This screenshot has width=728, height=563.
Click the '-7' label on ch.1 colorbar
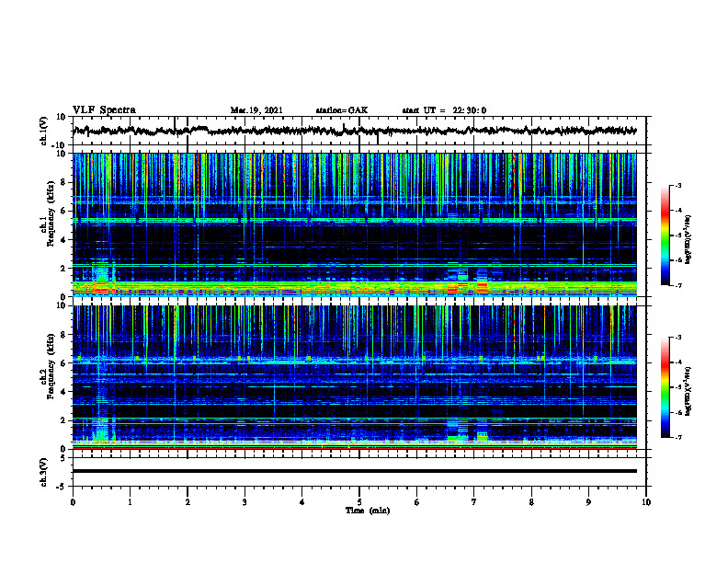pyautogui.click(x=677, y=285)
